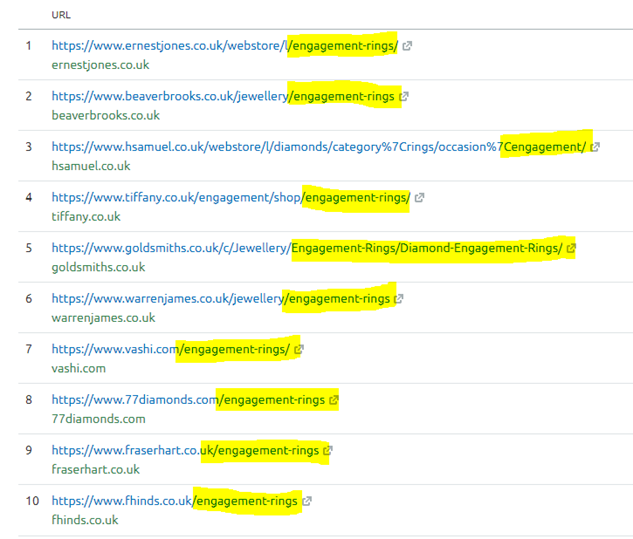Select green domain text 77diamonds.com
633x539 pixels.
pos(99,419)
